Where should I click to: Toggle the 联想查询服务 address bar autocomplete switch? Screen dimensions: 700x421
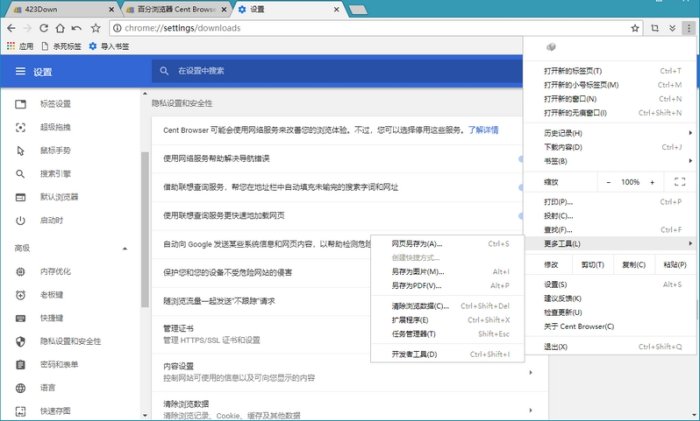(x=521, y=187)
